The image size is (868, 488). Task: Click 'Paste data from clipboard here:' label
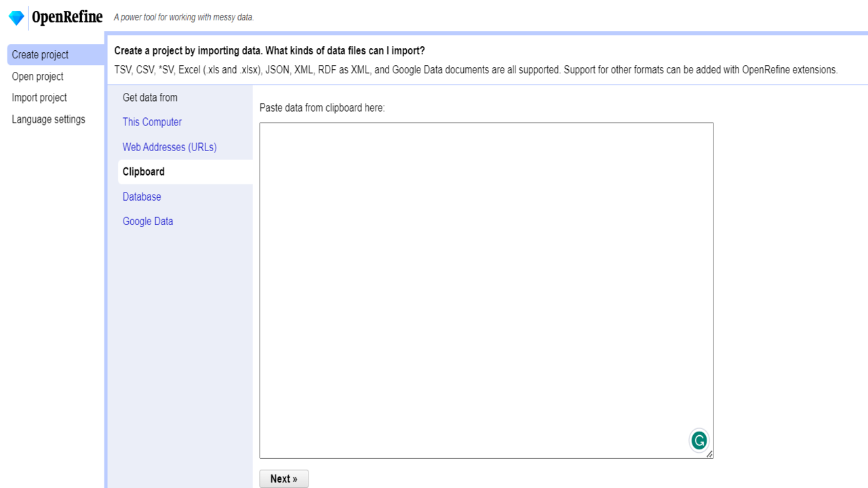pos(322,108)
